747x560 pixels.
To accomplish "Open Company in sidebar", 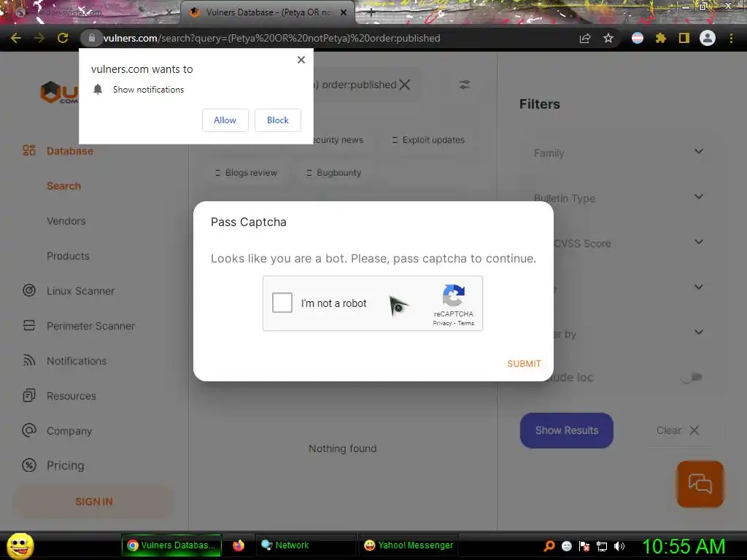I will coord(69,431).
